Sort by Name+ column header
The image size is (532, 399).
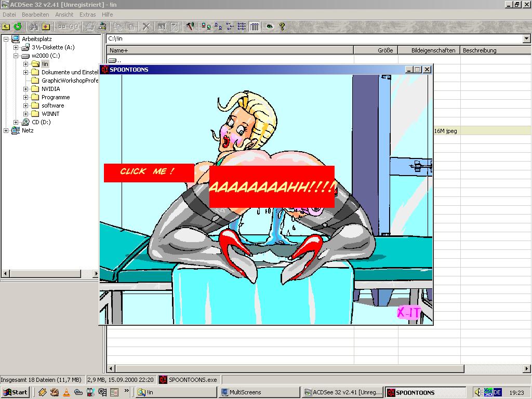click(230, 50)
